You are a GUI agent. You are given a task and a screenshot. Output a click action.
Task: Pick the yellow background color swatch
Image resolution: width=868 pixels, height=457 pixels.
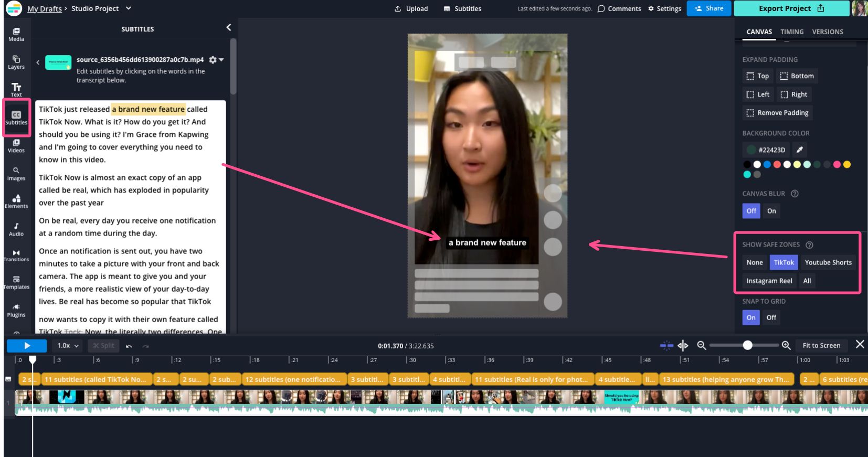846,165
